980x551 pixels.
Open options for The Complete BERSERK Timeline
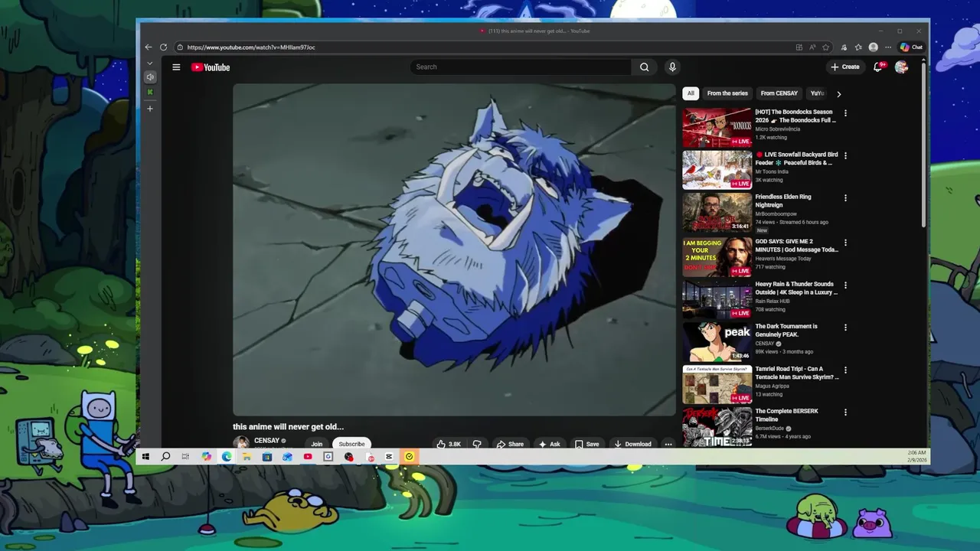845,412
